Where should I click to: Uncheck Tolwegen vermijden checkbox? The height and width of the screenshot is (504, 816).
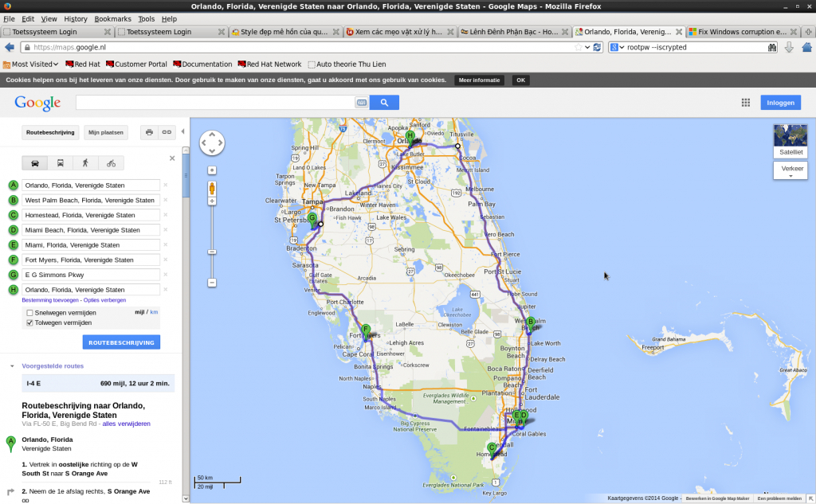tap(30, 322)
